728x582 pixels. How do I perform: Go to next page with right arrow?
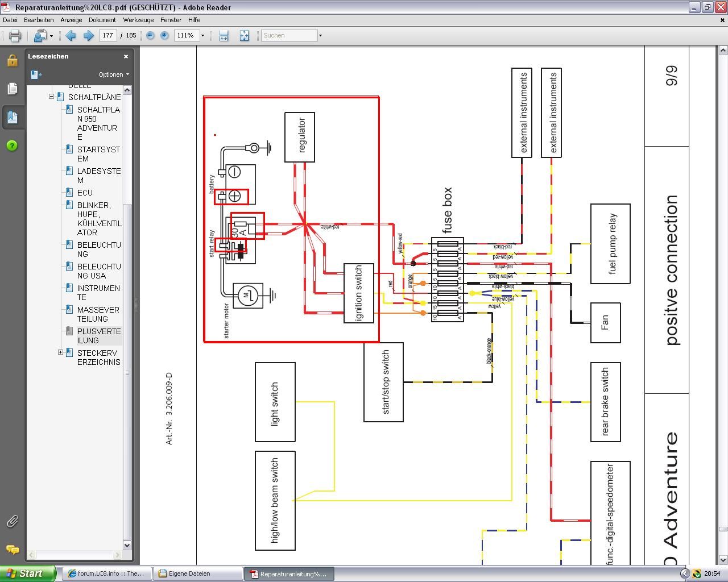pos(89,35)
